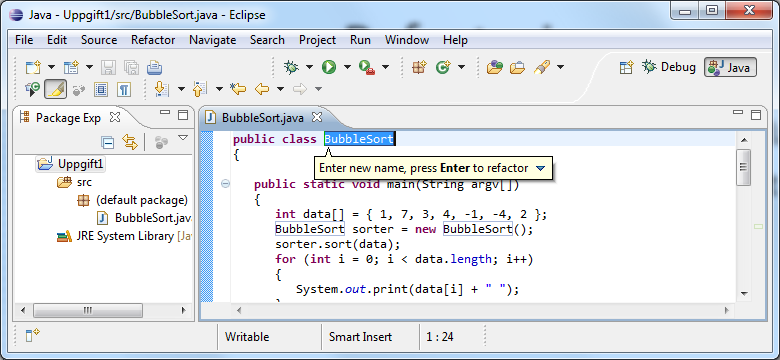Open the Search menu
The image size is (780, 360).
click(x=267, y=40)
